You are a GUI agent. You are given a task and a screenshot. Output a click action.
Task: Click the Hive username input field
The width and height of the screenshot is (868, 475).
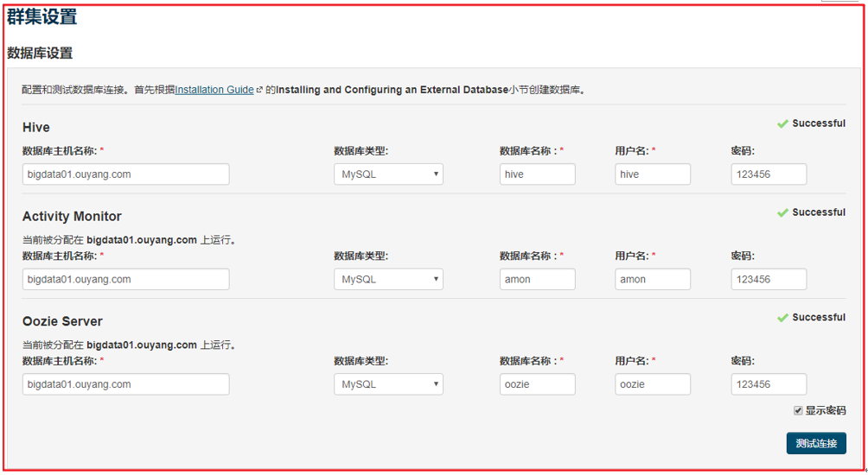click(653, 174)
